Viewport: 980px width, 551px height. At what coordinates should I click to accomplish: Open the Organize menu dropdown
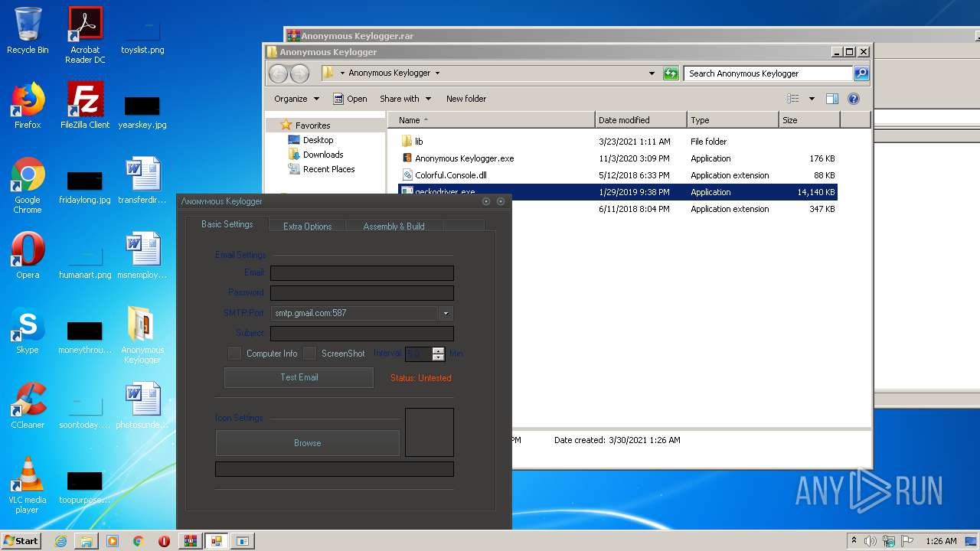tap(296, 99)
